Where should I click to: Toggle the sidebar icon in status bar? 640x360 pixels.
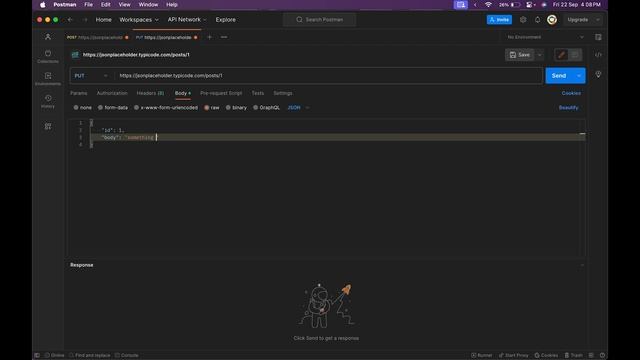pyautogui.click(x=37, y=355)
